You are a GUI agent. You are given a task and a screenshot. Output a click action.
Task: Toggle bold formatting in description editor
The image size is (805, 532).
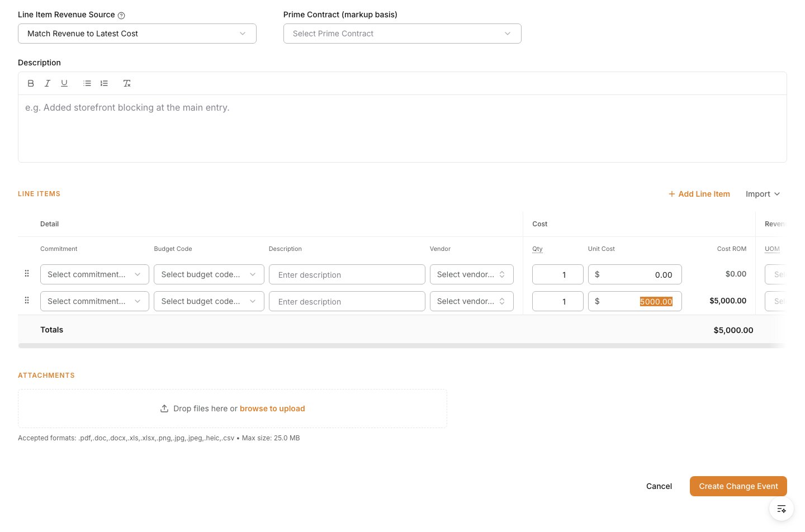(x=31, y=83)
